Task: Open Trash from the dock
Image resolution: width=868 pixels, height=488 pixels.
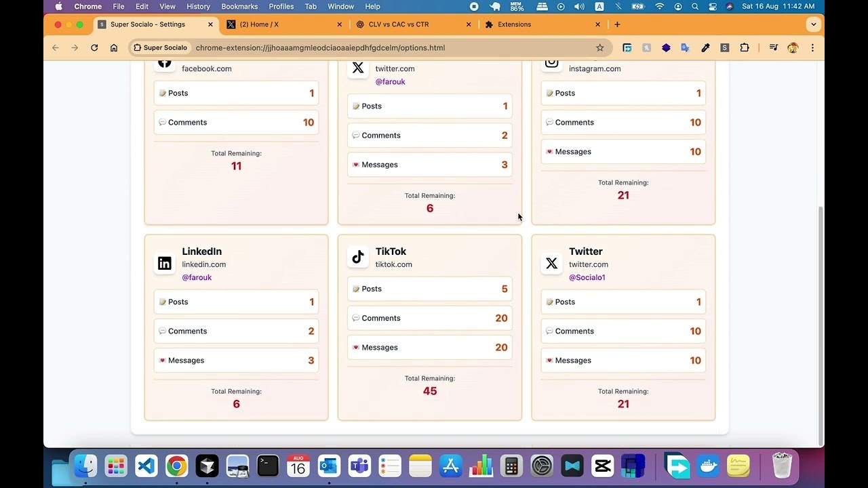Action: click(x=782, y=466)
